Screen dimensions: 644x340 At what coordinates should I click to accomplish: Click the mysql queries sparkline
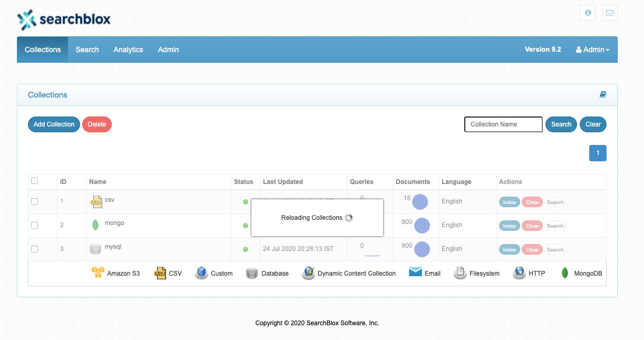[x=372, y=256]
